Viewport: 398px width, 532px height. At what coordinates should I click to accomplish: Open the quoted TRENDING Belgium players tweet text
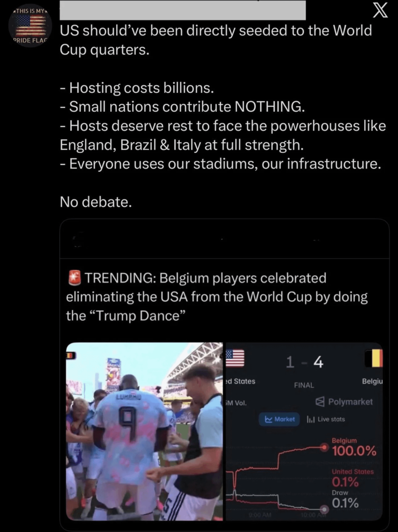pos(217,297)
